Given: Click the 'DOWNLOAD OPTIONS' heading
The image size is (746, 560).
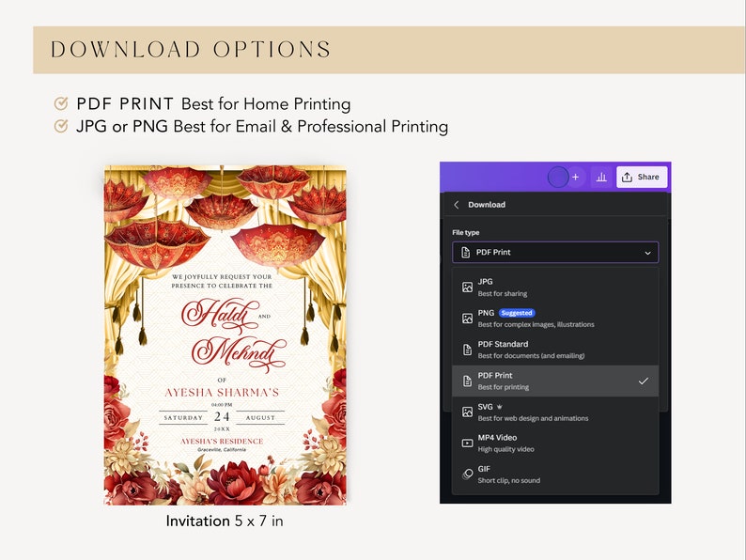Looking at the screenshot, I should (191, 50).
